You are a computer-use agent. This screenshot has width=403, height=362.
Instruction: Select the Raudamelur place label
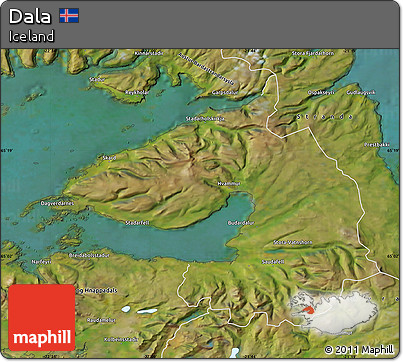[x=101, y=320]
